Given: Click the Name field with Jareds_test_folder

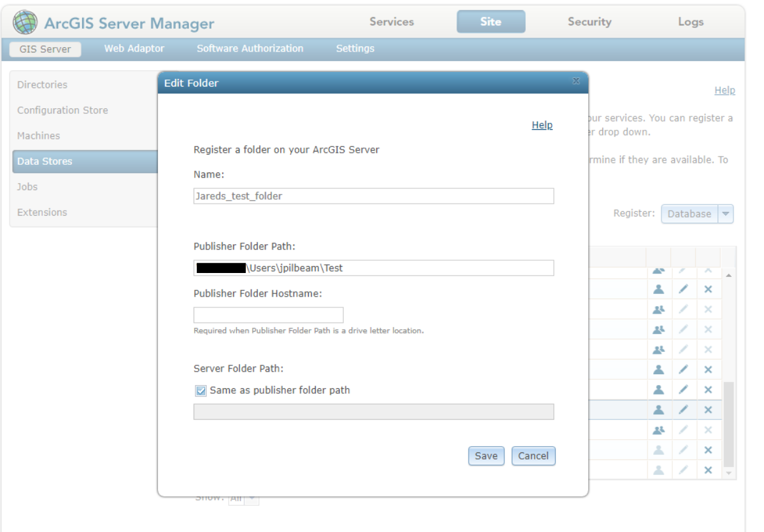Looking at the screenshot, I should 374,196.
